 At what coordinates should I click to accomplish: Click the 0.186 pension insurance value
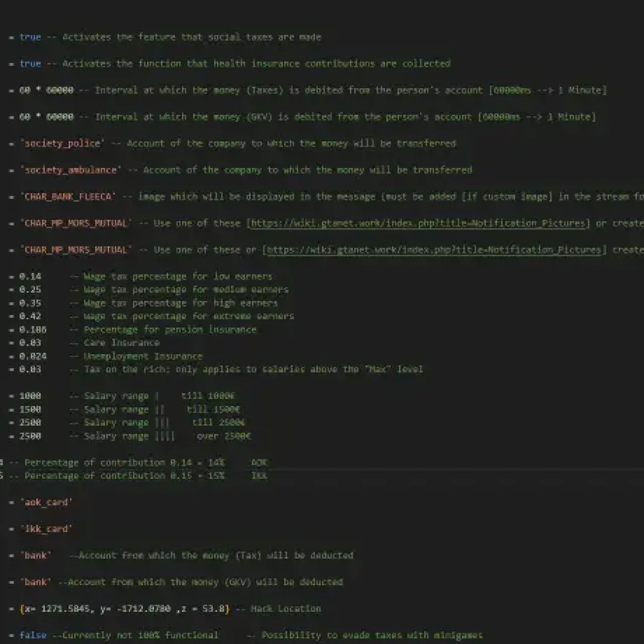click(33, 330)
